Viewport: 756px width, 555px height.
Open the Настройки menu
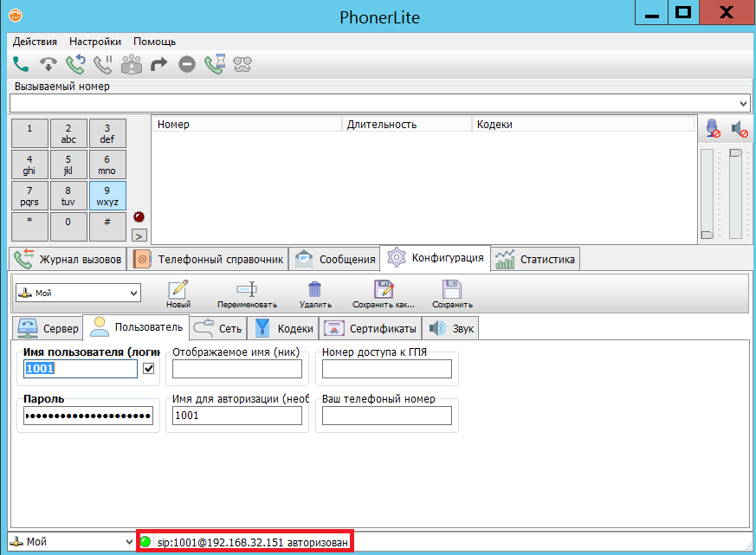tap(95, 42)
